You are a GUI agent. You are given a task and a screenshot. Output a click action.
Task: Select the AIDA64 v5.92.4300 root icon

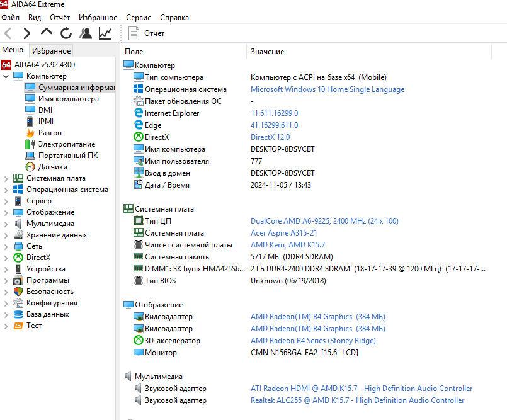click(6, 65)
